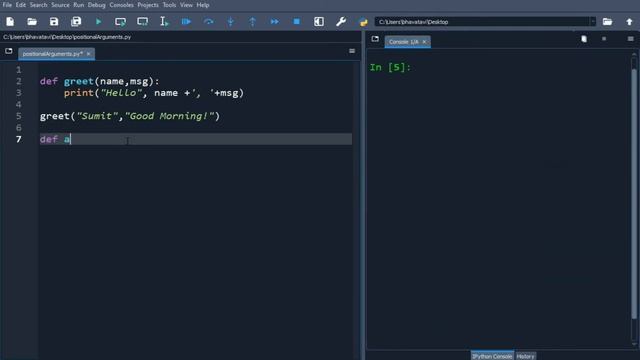Expand working directory dropdown
The image size is (640, 360).
tap(593, 22)
